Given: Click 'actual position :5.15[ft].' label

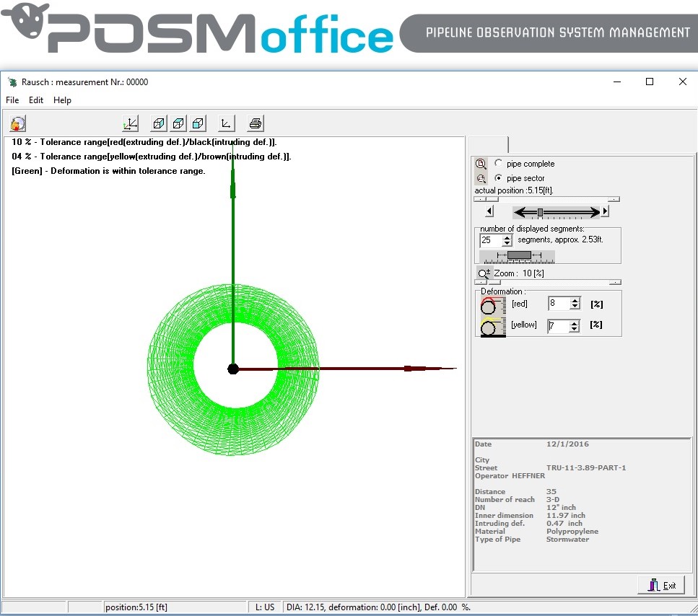Looking at the screenshot, I should pyautogui.click(x=514, y=190).
